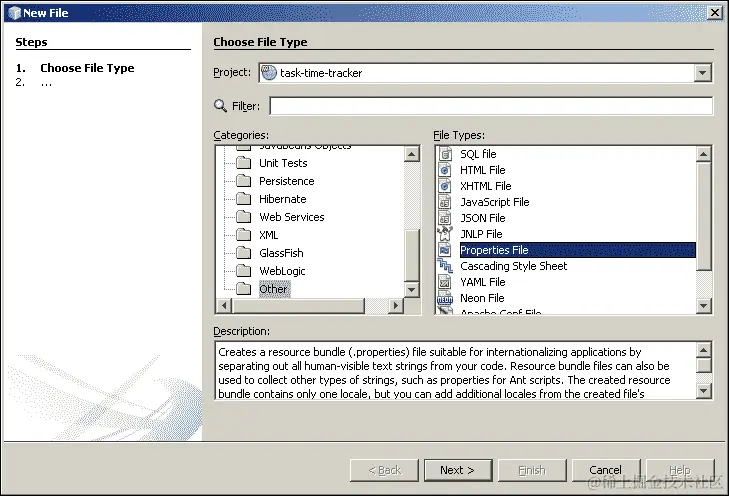This screenshot has width=729, height=496.
Task: Select the GlassFish category
Action: coord(281,253)
